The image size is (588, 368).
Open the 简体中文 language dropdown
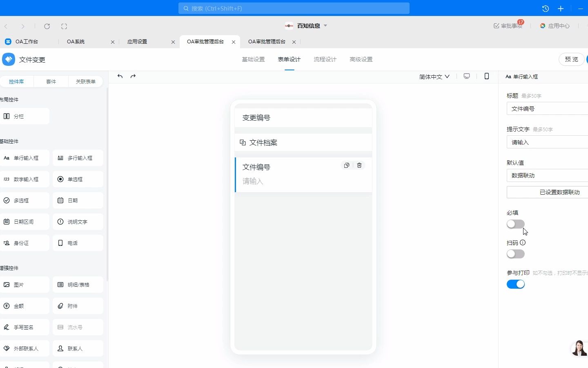(x=434, y=76)
